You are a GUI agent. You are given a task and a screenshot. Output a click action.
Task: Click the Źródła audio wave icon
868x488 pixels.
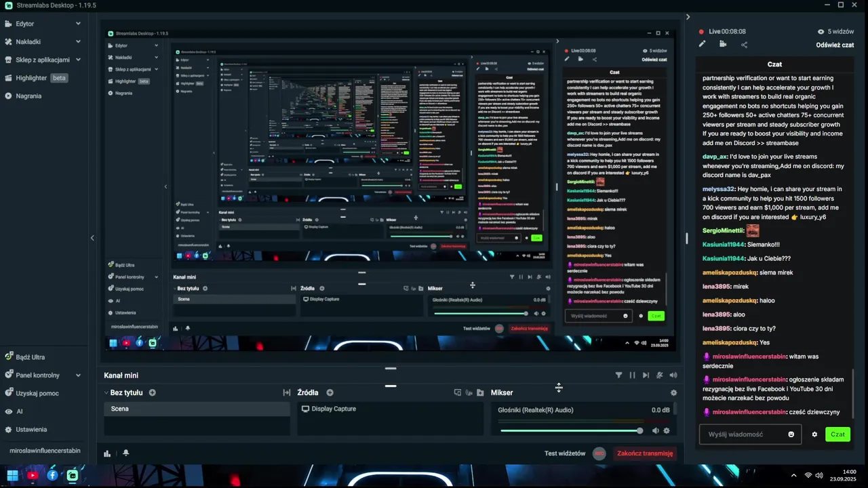(469, 392)
